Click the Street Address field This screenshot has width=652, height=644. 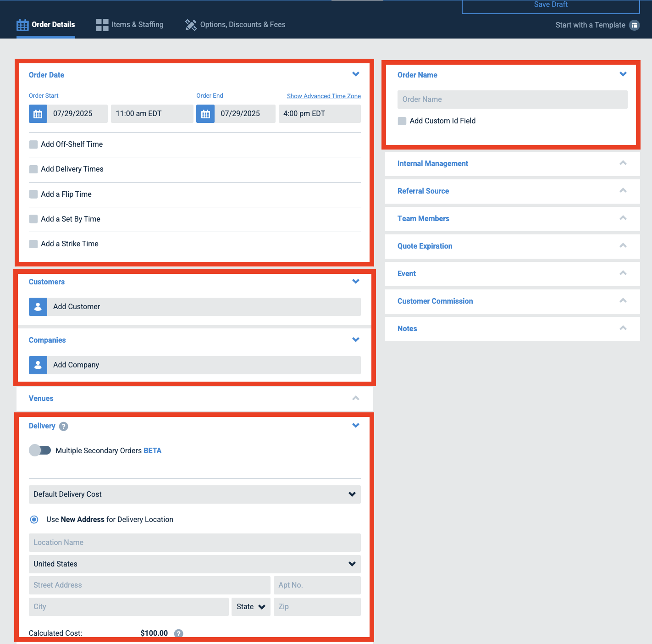tap(149, 585)
